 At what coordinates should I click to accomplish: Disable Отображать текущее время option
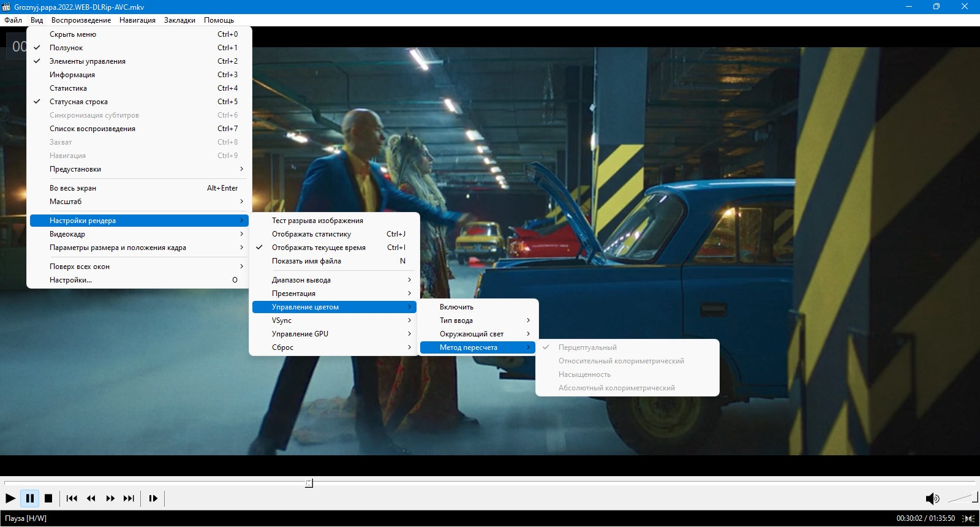point(318,248)
